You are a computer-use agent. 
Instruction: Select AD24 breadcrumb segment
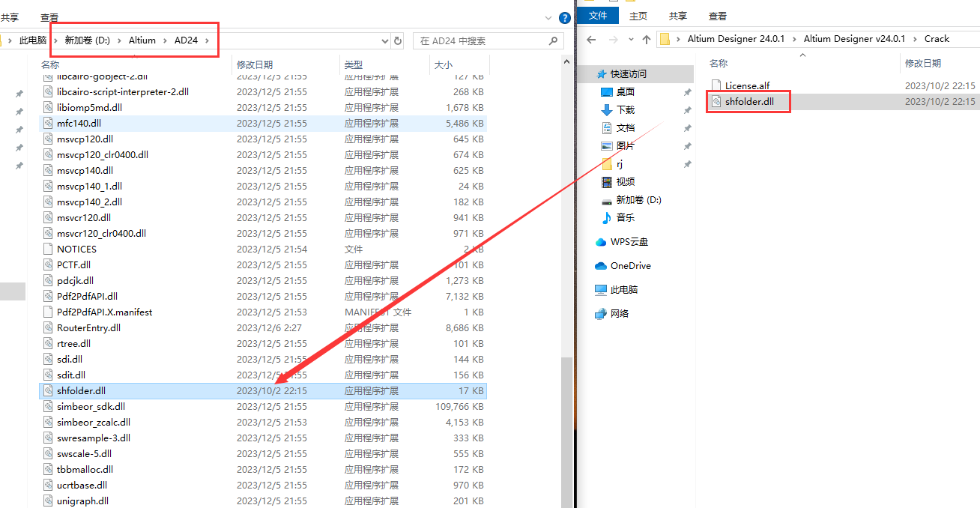click(x=186, y=40)
